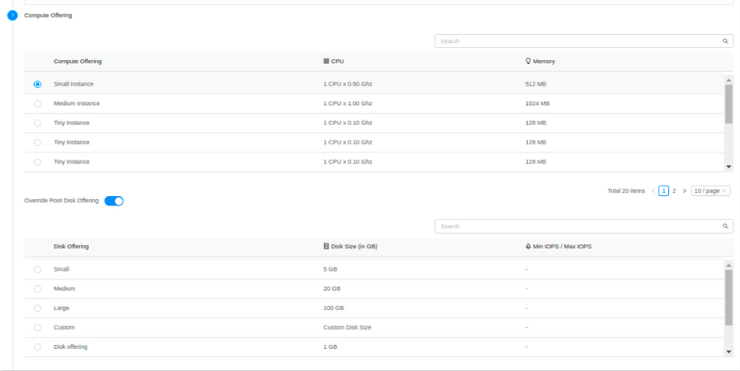Screen dimensions: 740x371
Task: Click the '5 GB' disk size cell
Action: 330,269
